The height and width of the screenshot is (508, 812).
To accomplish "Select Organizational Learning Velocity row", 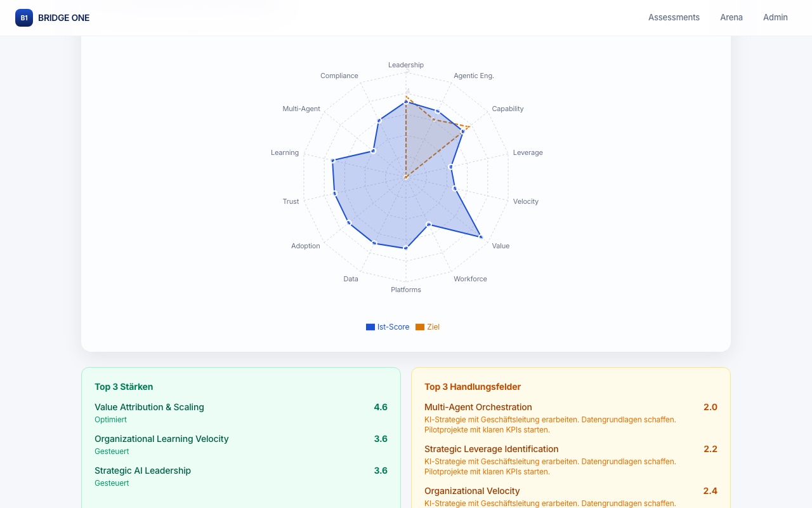I will 241,444.
